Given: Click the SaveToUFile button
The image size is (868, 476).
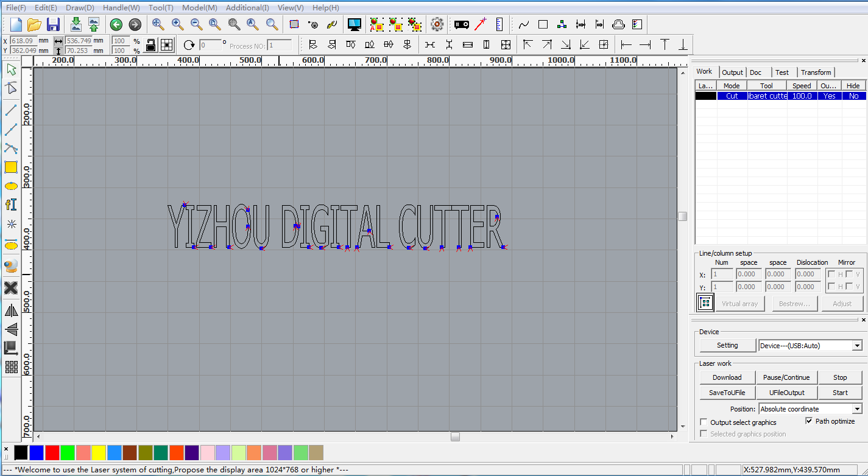Looking at the screenshot, I should coord(727,393).
